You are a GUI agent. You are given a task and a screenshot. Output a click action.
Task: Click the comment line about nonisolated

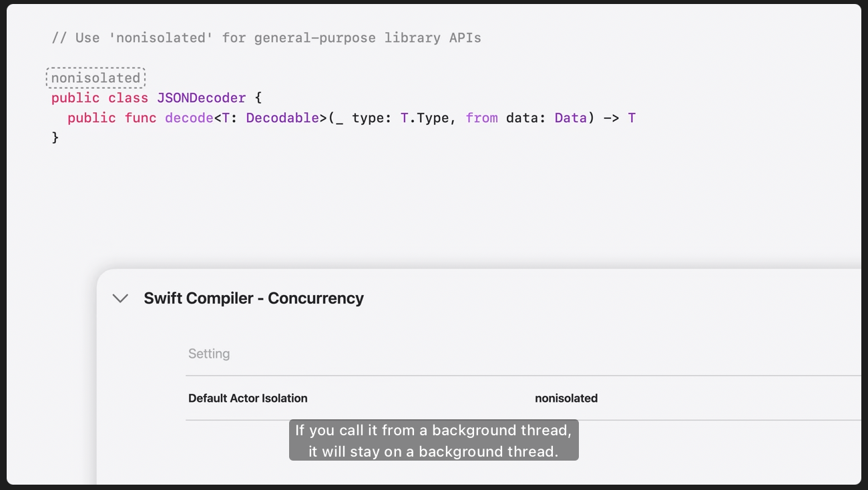(x=266, y=38)
